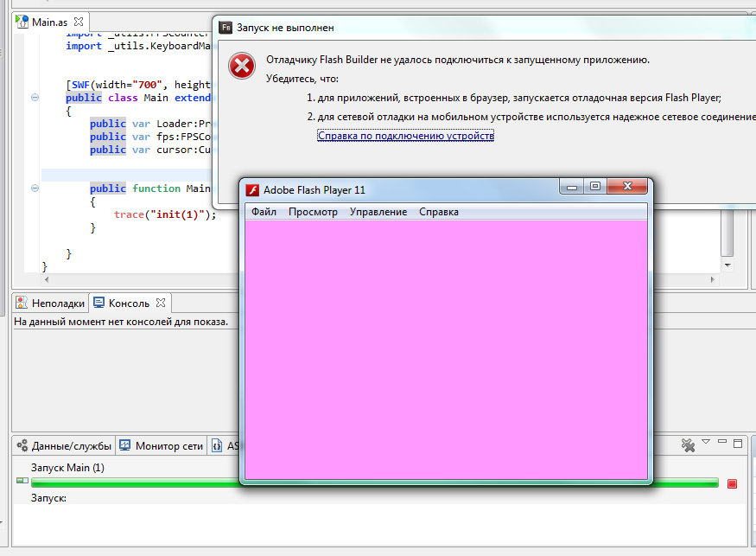Open the progress view dropdown menu
Viewport: 756px width, 556px height.
[706, 442]
